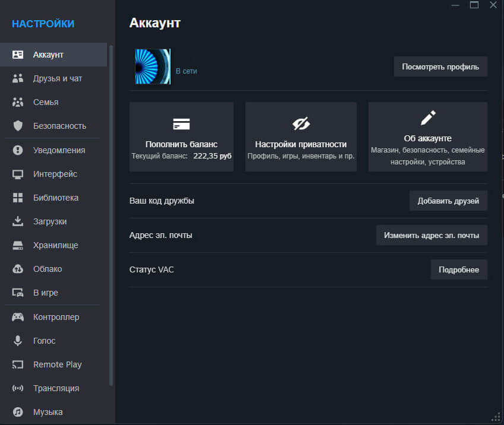This screenshot has width=504, height=425.
Task: Maximize the settings window
Action: [x=474, y=5]
